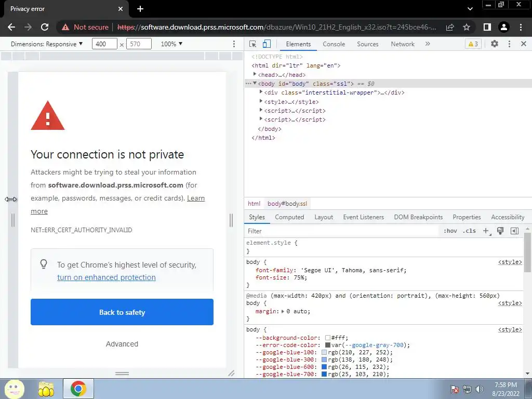Open Dimensions Responsive dropdown
The width and height of the screenshot is (532, 399).
pos(47,44)
